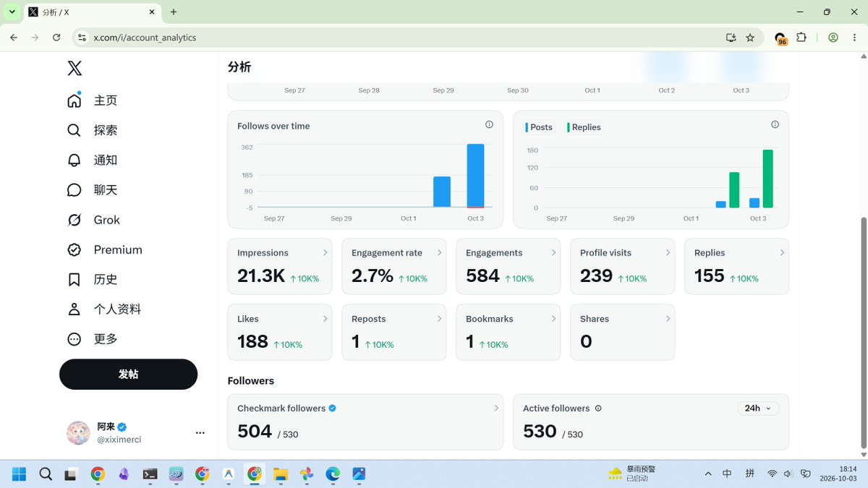Expand the Engagement rate card chevron
The width and height of the screenshot is (868, 488).
coord(440,252)
